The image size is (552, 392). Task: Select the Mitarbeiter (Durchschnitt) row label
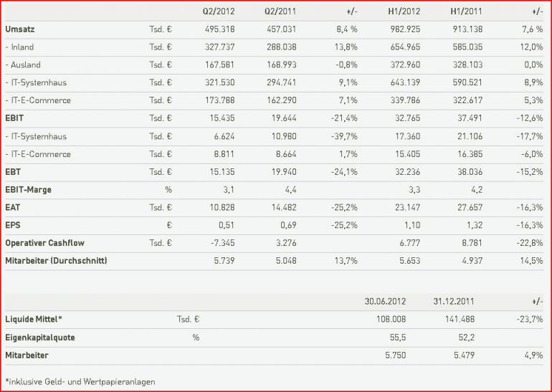[56, 261]
